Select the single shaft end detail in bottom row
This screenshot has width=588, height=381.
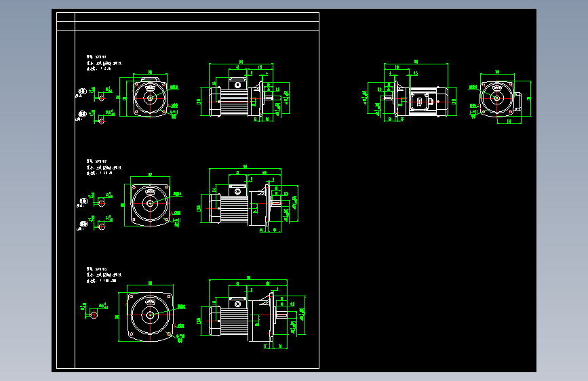tap(94, 311)
